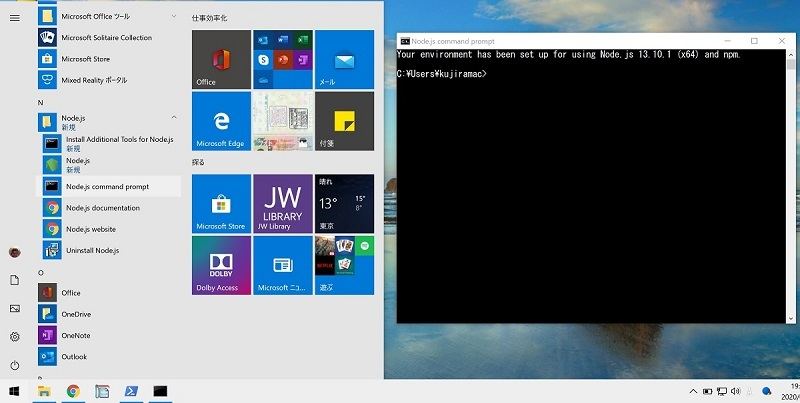Open PowerShell from the taskbar
800x403 pixels.
(x=131, y=391)
